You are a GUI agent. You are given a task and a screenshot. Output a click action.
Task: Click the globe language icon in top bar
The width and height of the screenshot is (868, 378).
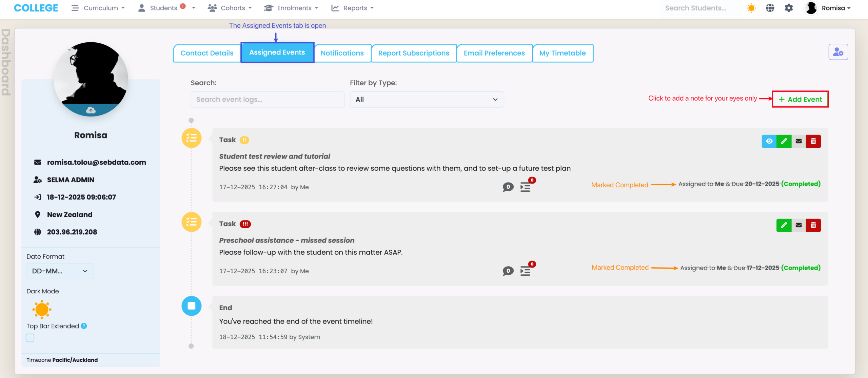click(x=770, y=8)
